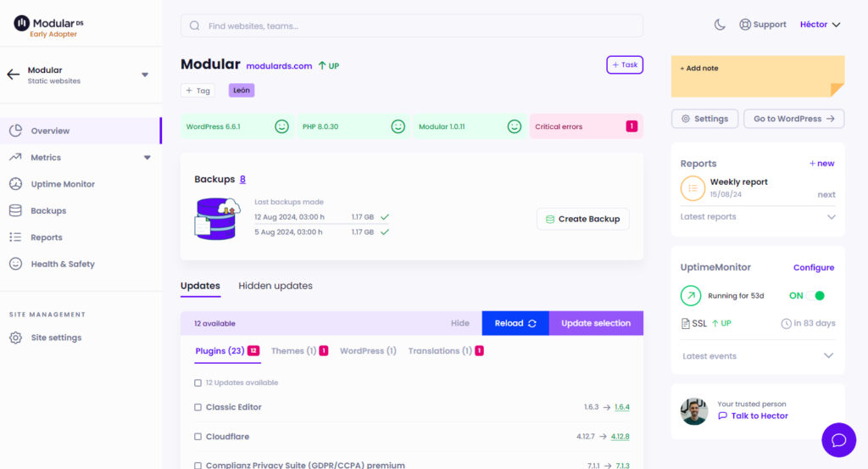Tick the Cloudflare plugin checkbox
This screenshot has width=868, height=469.
pyautogui.click(x=198, y=437)
